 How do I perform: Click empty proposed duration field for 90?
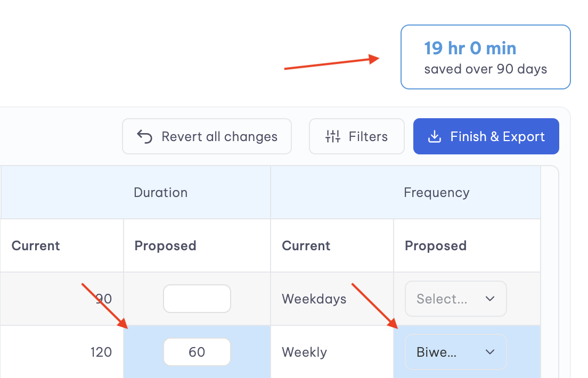tap(197, 299)
